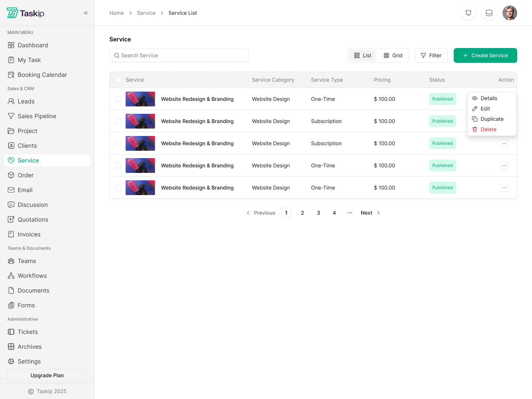
Task: Open Booking Calendar from the sidebar
Action: coord(42,75)
